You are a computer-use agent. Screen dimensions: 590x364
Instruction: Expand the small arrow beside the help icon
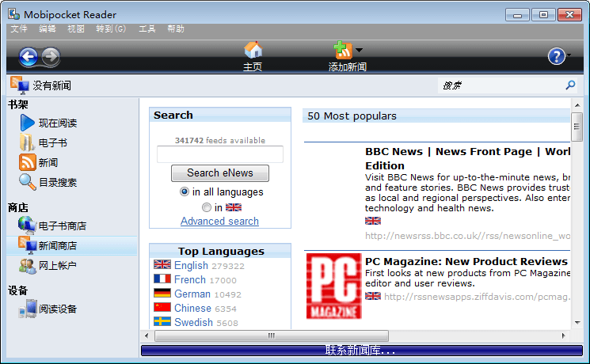pyautogui.click(x=569, y=55)
